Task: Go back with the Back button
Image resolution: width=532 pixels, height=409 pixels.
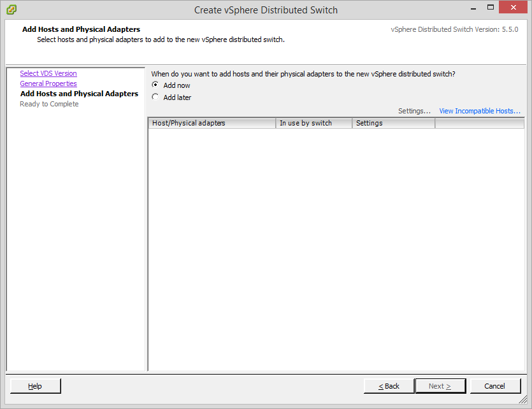Action: pyautogui.click(x=389, y=386)
